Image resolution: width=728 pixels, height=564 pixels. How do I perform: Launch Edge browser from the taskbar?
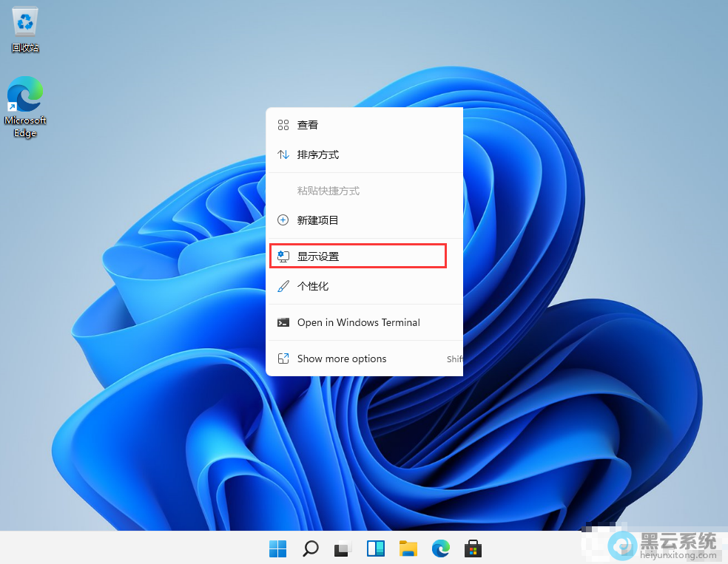(x=441, y=548)
